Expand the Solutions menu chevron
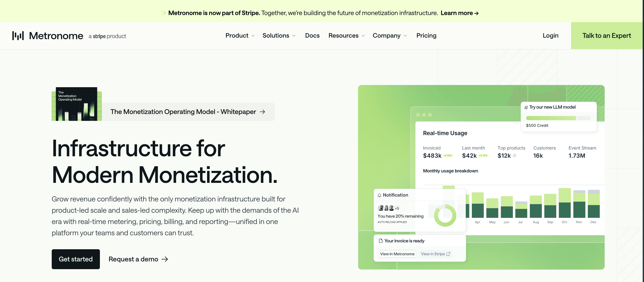 pos(294,36)
